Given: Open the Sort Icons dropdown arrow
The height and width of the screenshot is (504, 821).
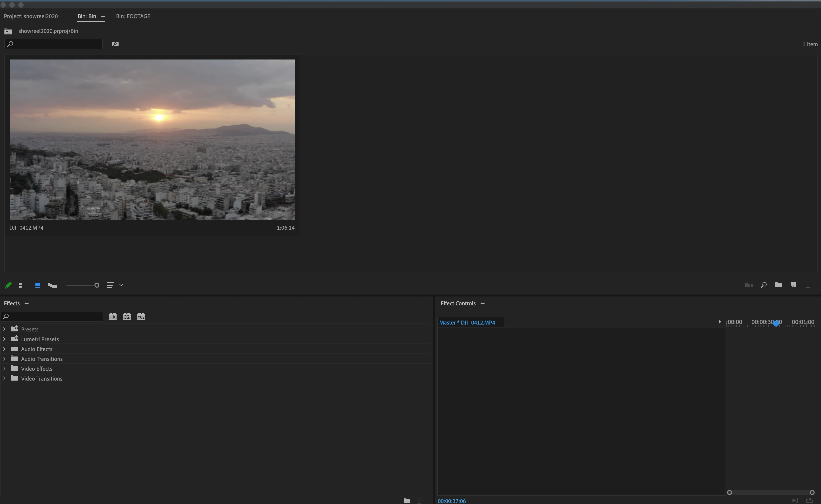Looking at the screenshot, I should tap(122, 285).
